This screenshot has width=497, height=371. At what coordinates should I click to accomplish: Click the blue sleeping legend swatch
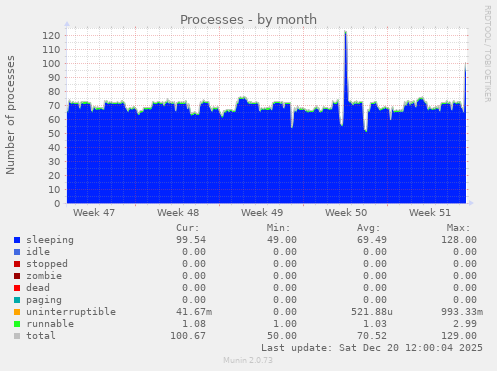click(x=17, y=240)
